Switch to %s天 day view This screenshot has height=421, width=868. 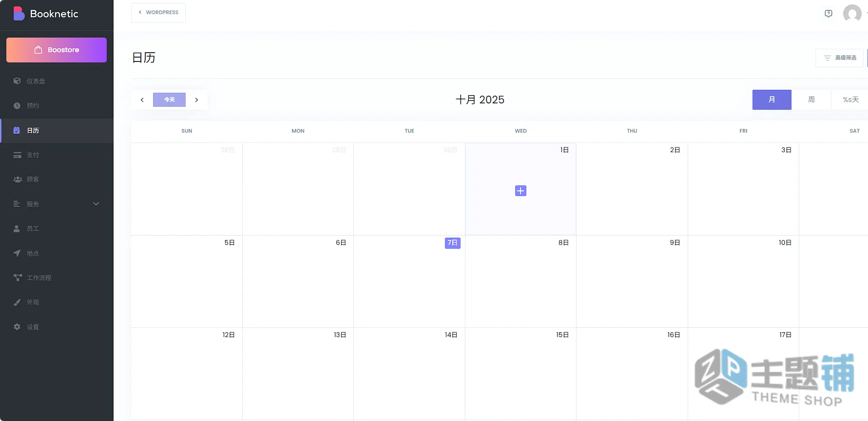[x=850, y=100]
